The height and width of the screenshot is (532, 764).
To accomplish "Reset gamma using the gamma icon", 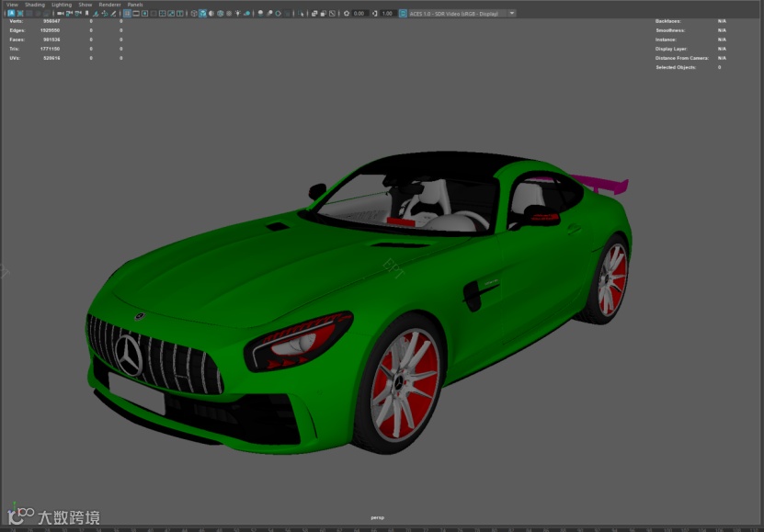I will pyautogui.click(x=375, y=14).
